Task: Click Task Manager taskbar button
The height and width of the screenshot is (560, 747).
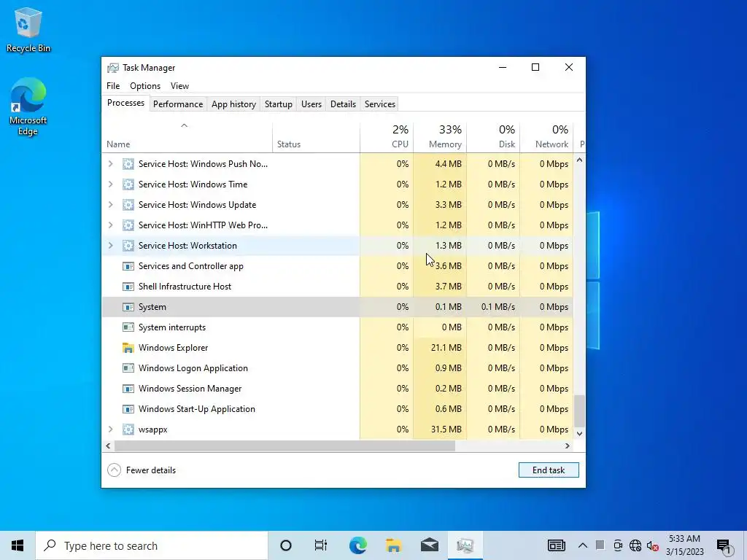Action: pyautogui.click(x=465, y=545)
